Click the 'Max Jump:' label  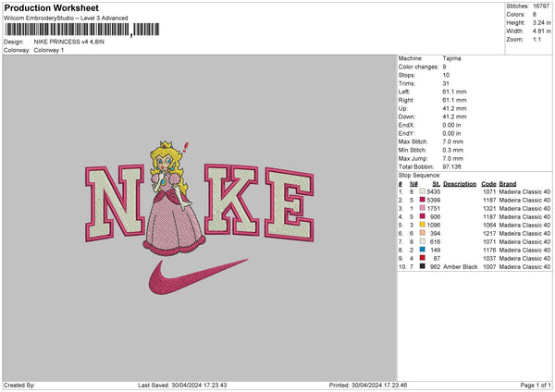[413, 158]
